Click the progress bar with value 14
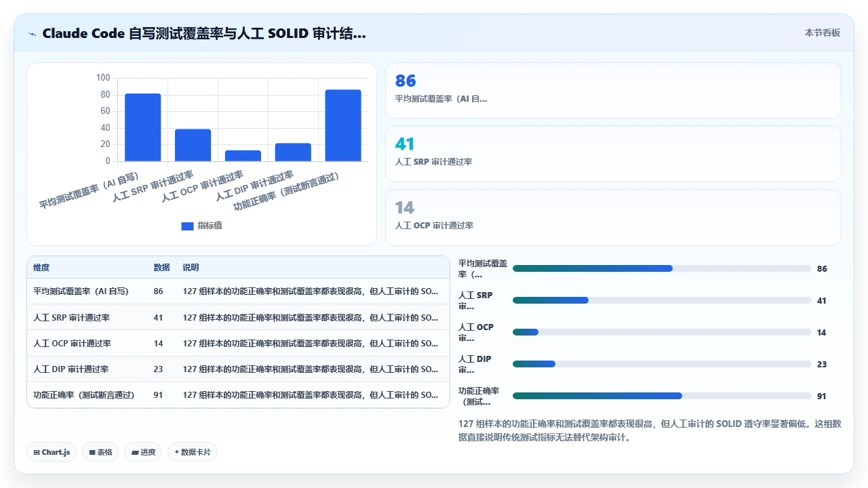Viewport: 868px width, 488px height. coord(662,332)
